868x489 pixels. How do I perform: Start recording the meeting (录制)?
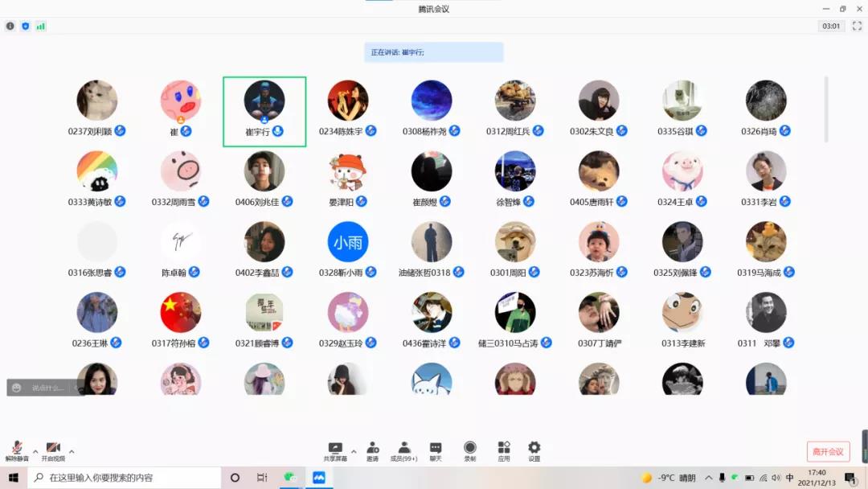(470, 450)
